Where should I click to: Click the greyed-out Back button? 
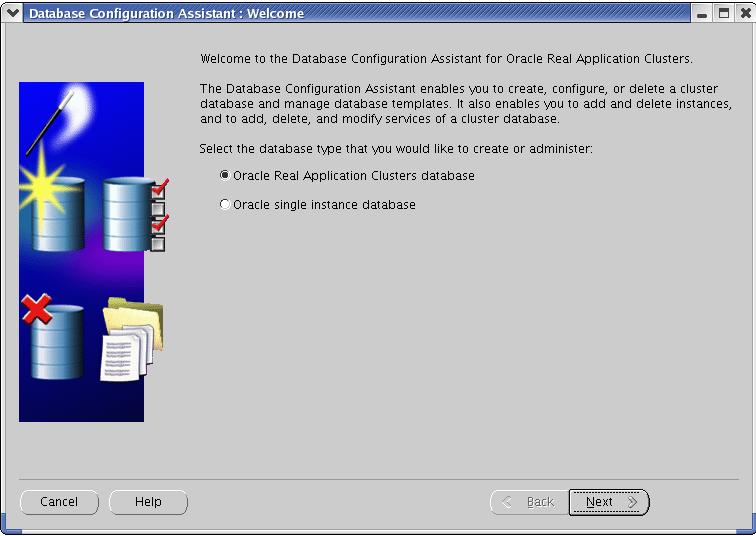(528, 502)
